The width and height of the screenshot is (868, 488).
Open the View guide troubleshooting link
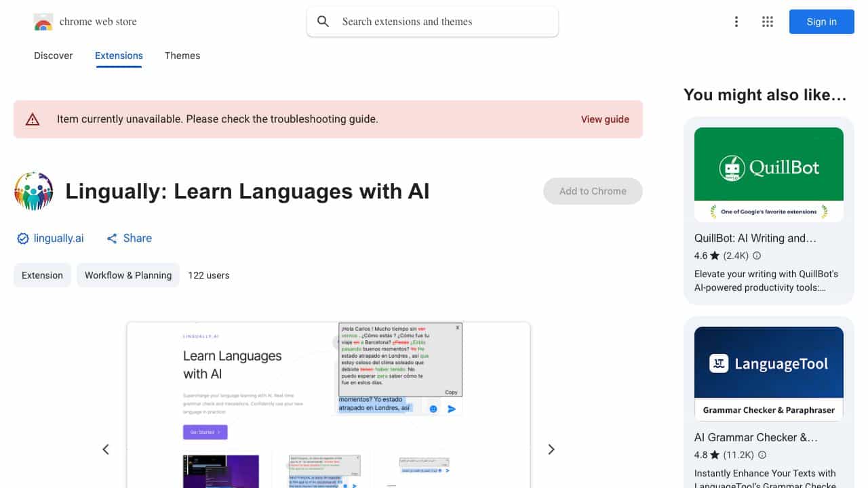pyautogui.click(x=605, y=119)
